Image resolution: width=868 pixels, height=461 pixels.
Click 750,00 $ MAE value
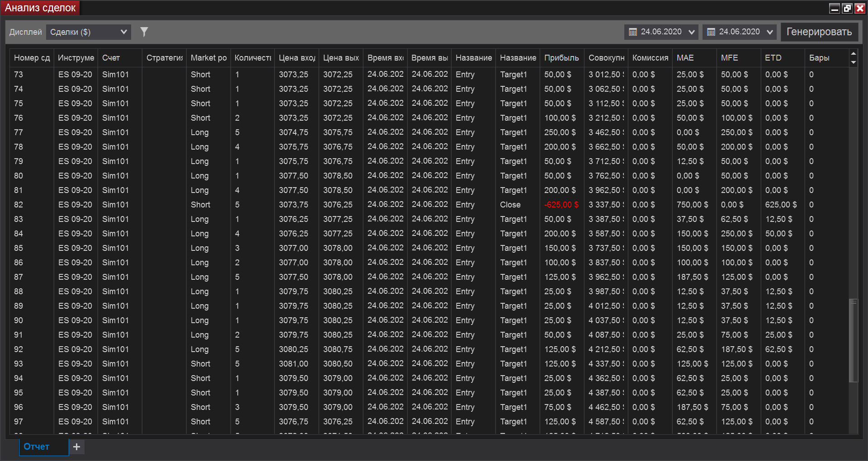(x=693, y=205)
